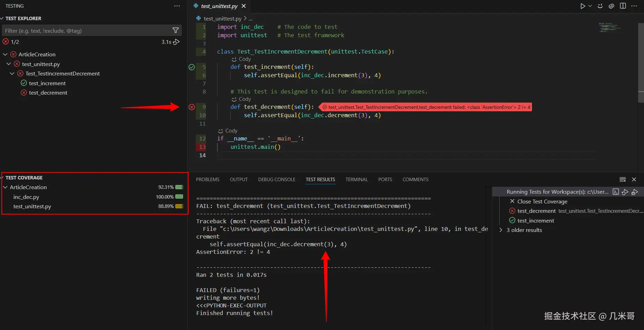The height and width of the screenshot is (330, 644).
Task: Split the editor to the right
Action: (x=623, y=6)
